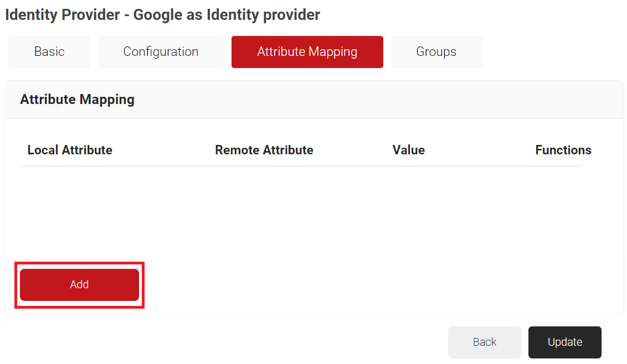This screenshot has width=627, height=364.
Task: Add a new attribute mapping row
Action: 79,285
